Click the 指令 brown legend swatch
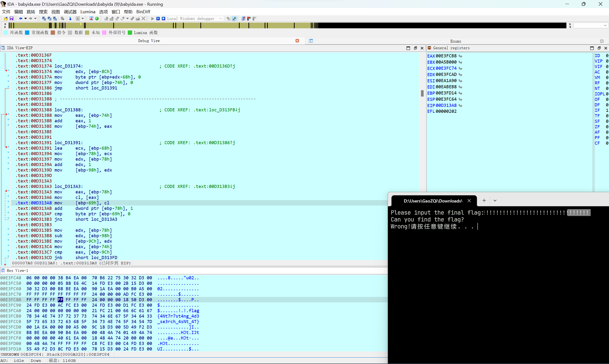The height and width of the screenshot is (364, 609). (x=53, y=33)
